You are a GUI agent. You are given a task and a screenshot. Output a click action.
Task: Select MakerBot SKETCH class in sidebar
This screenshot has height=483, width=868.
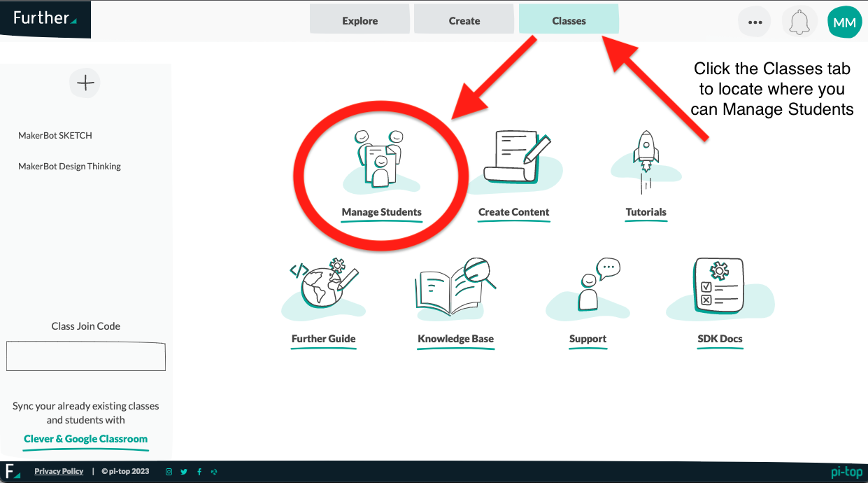tap(55, 135)
